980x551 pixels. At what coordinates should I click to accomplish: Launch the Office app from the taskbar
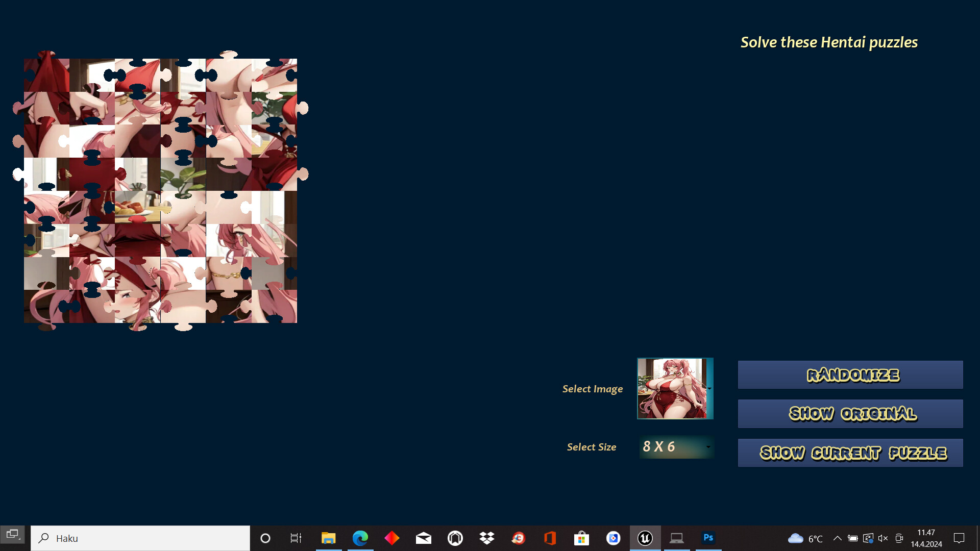coord(550,538)
